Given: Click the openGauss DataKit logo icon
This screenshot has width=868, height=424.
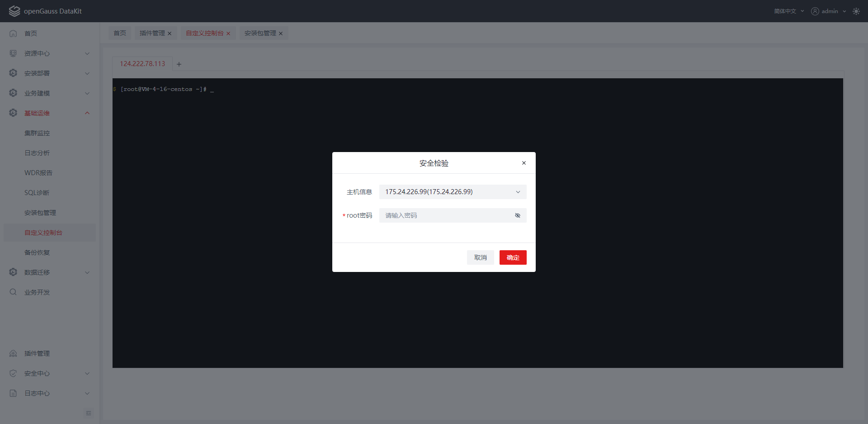Looking at the screenshot, I should pos(14,11).
